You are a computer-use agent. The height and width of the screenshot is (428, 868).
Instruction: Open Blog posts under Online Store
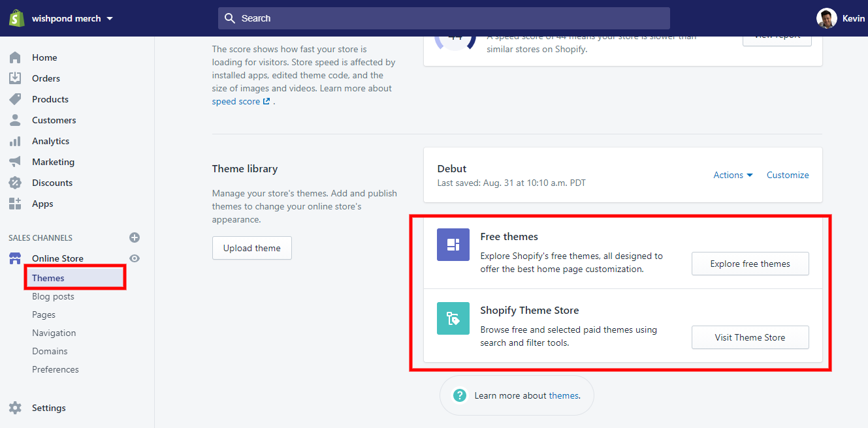click(x=53, y=296)
